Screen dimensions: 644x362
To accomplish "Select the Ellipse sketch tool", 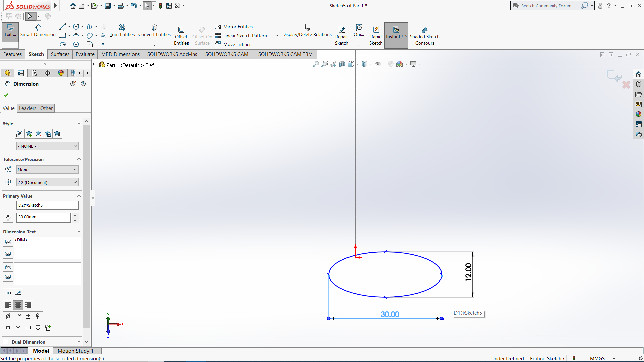I will tap(90, 35).
